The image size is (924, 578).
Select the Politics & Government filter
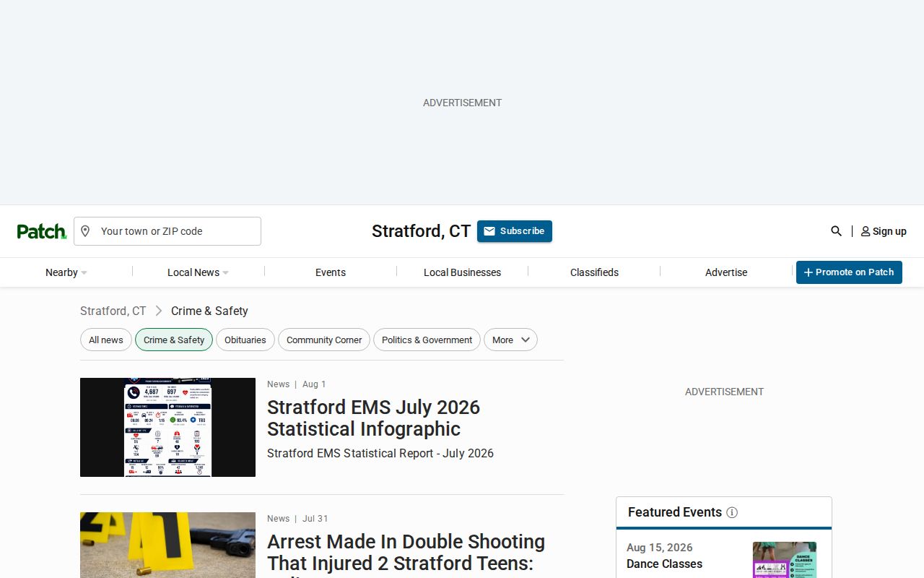[427, 340]
